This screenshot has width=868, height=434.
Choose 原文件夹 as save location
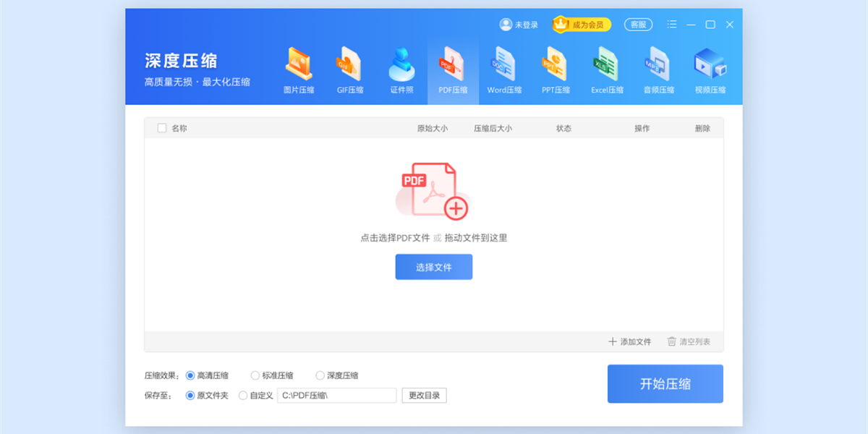pyautogui.click(x=207, y=396)
